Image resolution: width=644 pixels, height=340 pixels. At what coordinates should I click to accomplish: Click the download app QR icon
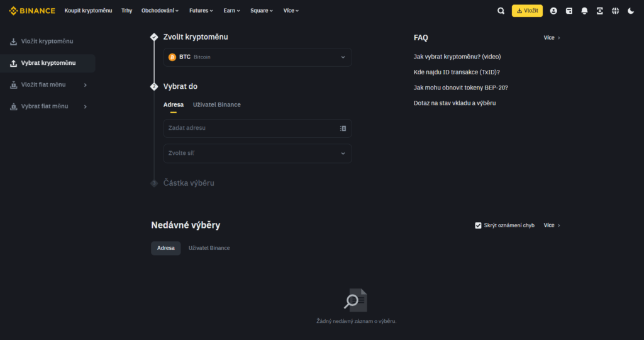[599, 11]
